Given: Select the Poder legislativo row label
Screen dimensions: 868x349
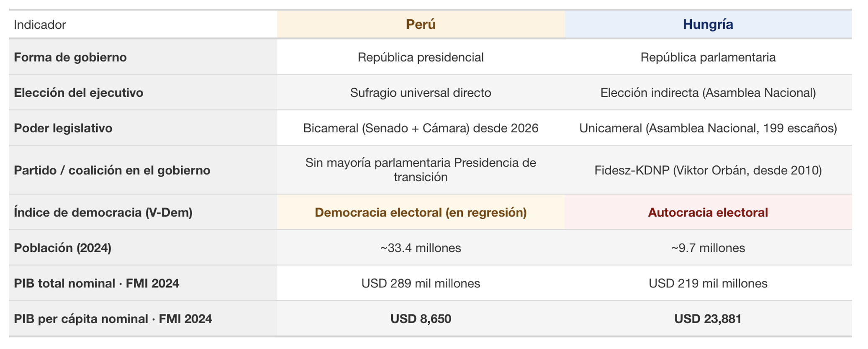Looking at the screenshot, I should click(x=63, y=128).
